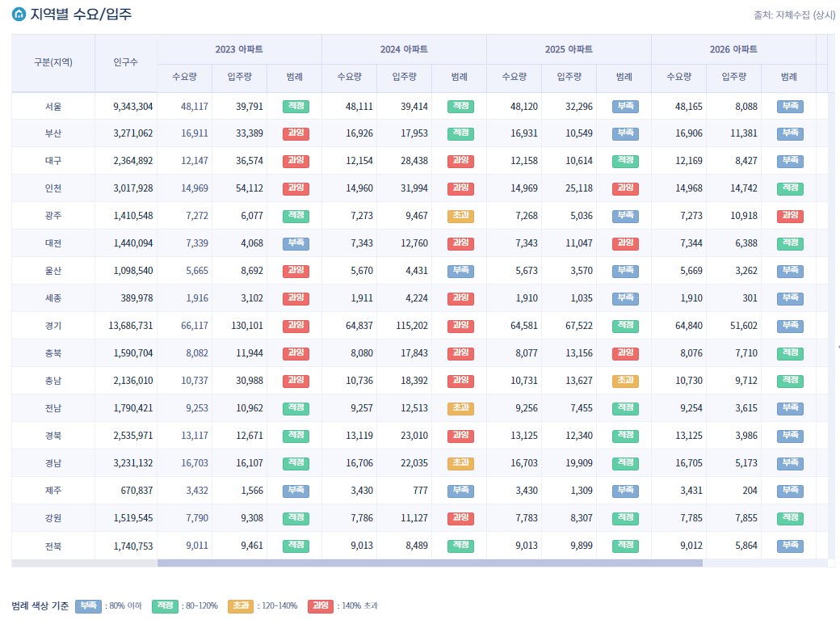Click 서울 2023 적정 status badge
Screen dimensions: 840x620
click(x=296, y=106)
